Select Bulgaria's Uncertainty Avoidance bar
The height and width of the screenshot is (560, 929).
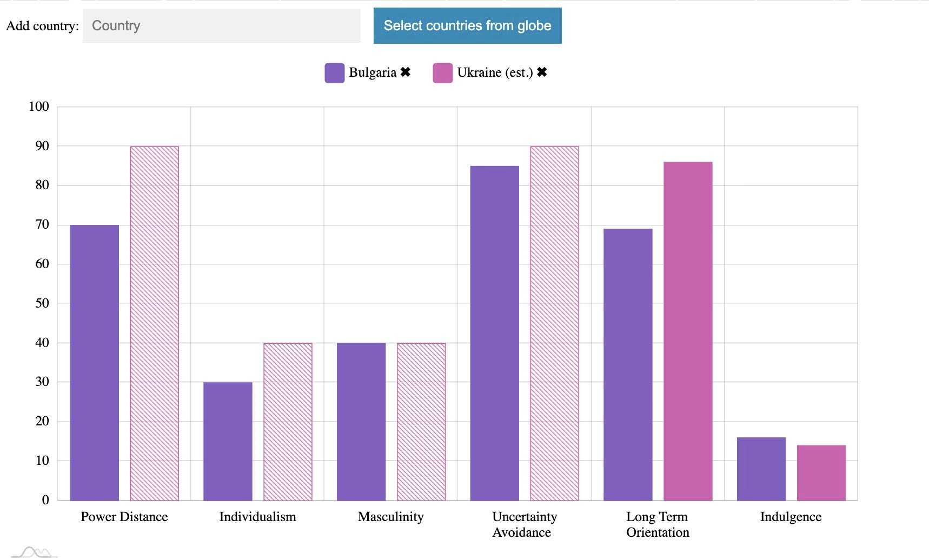tap(494, 333)
